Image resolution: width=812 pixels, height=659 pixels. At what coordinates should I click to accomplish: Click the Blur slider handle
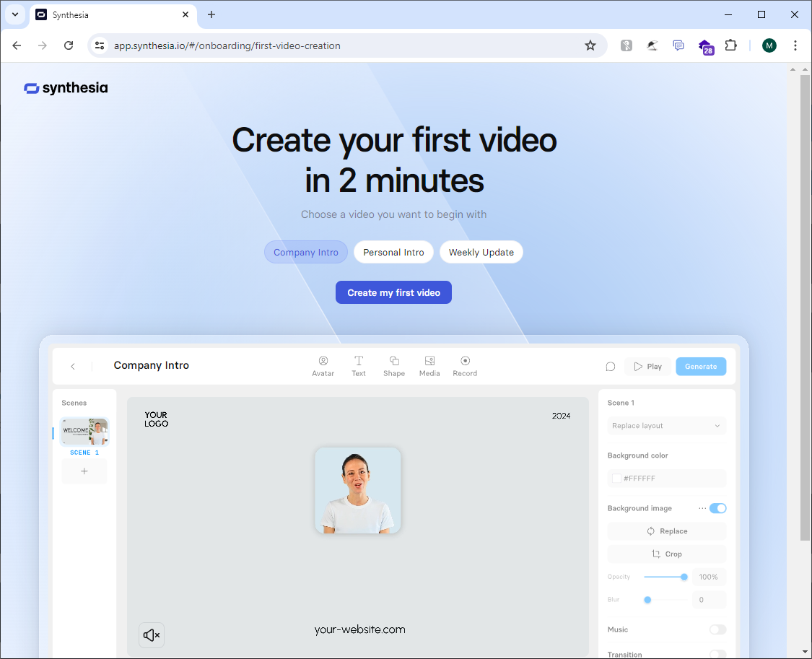pos(647,600)
